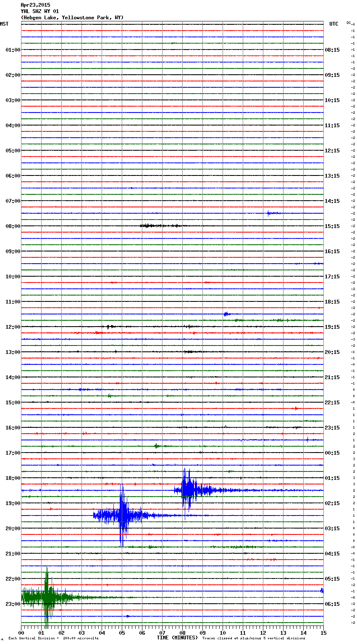Image resolution: width=357 pixels, height=644 pixels.
Task: Select the 05:00 MST time label
Action: click(x=13, y=150)
